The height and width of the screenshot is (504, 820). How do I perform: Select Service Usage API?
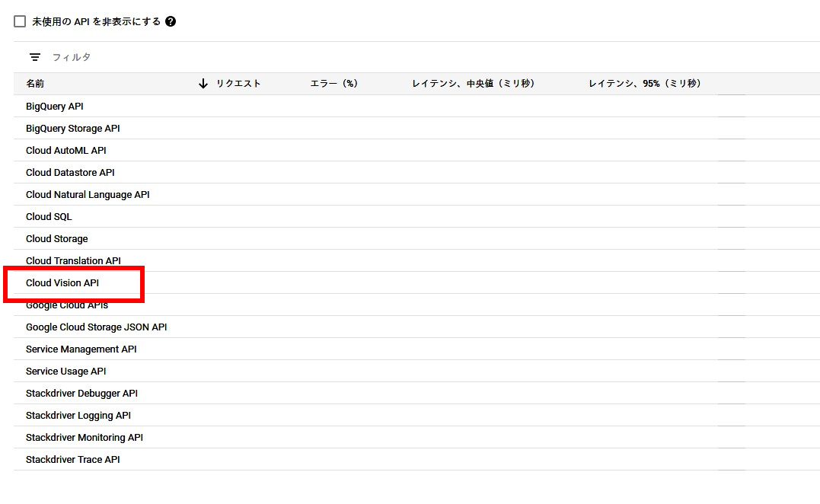coord(66,372)
